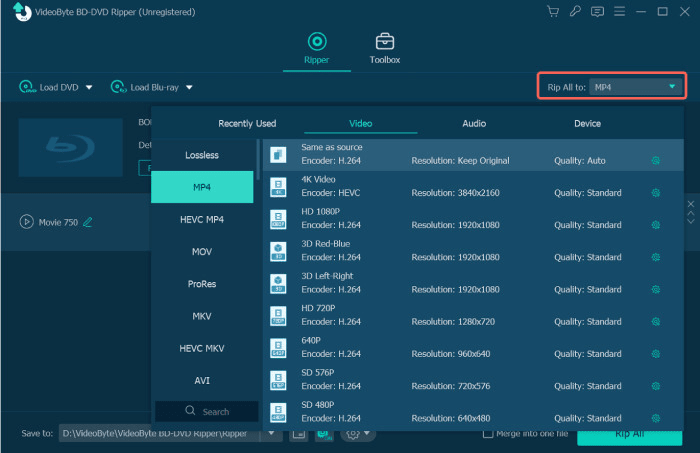Click the Resolution: 3840x2160 text

455,193
